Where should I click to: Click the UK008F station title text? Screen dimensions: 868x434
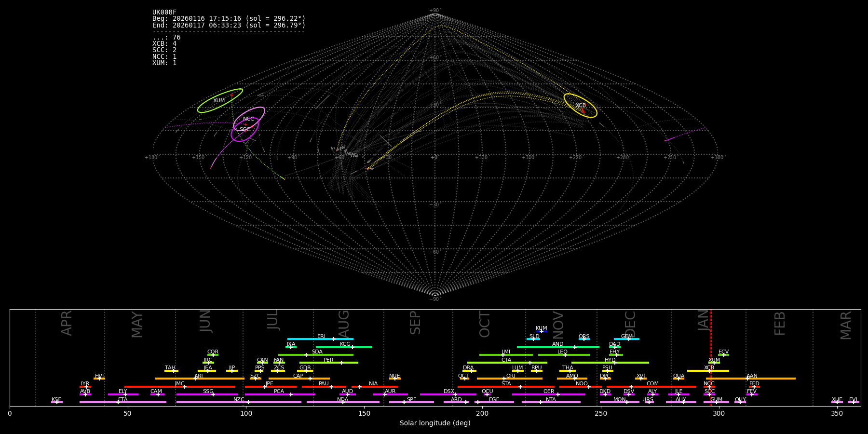click(164, 13)
